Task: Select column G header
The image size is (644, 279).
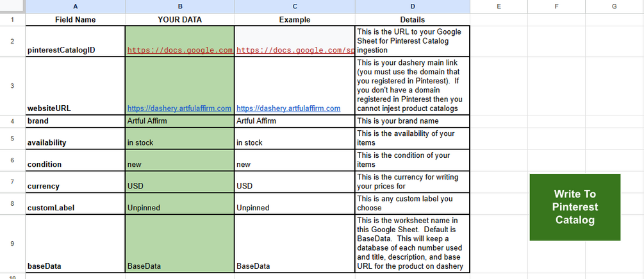Action: coord(615,6)
